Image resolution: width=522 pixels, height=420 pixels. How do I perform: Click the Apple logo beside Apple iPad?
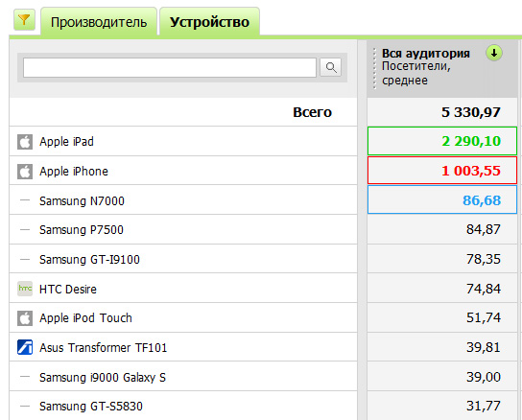coord(25,142)
